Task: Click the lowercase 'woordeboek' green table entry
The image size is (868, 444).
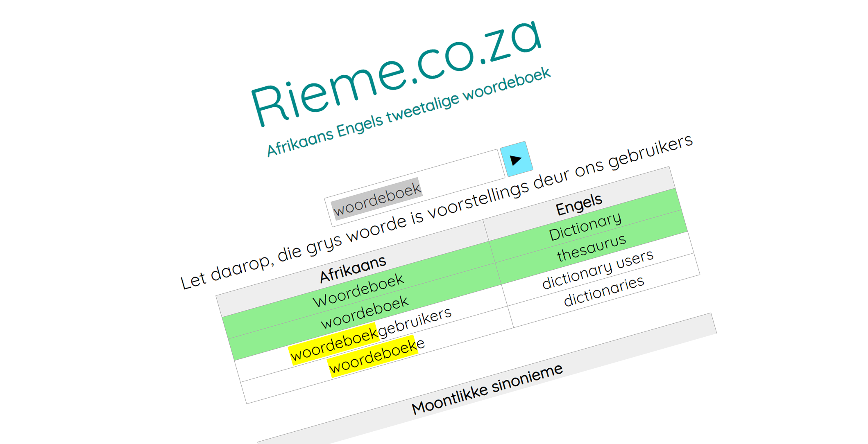Action: 365,313
